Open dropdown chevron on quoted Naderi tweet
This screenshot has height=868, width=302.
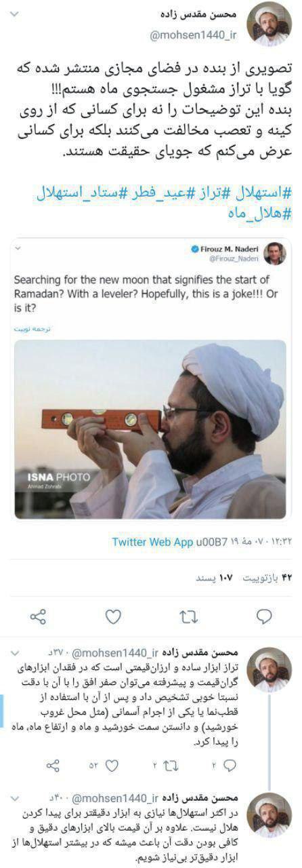[x=23, y=250]
